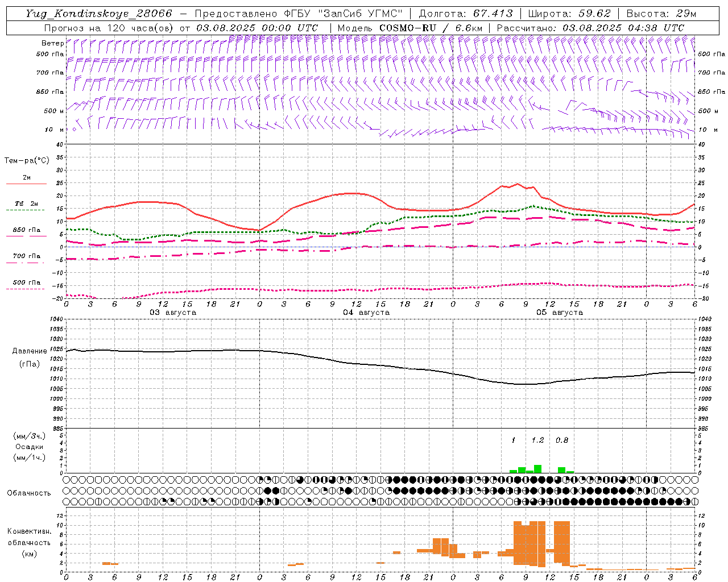Click the Высота: 29м value
This screenshot has height=582, width=728.
pyautogui.click(x=661, y=14)
